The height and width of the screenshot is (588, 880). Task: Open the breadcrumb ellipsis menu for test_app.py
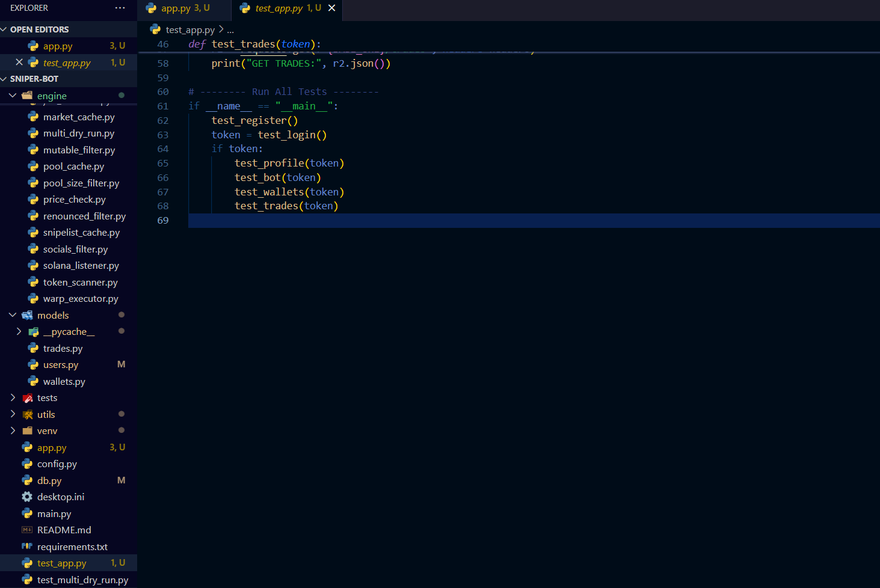tap(230, 29)
